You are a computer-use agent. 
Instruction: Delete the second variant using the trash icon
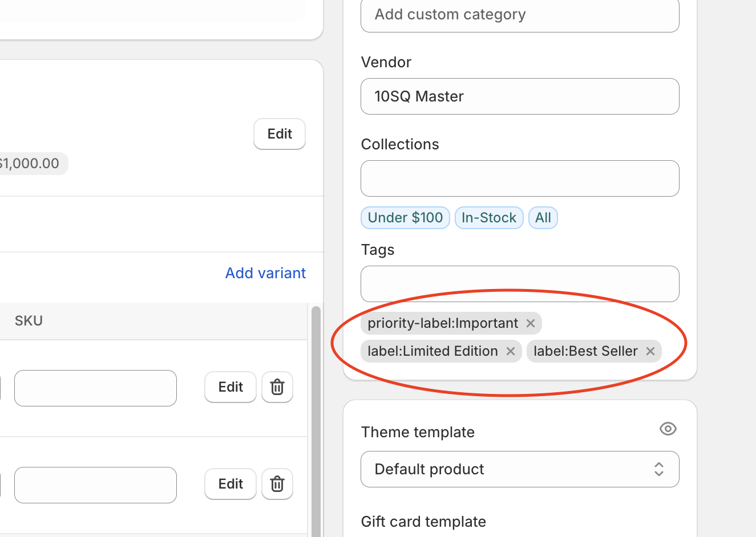(277, 484)
